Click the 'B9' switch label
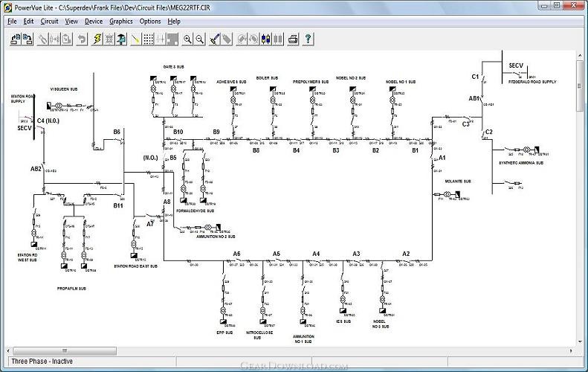Image resolution: width=588 pixels, height=372 pixels. tap(216, 132)
